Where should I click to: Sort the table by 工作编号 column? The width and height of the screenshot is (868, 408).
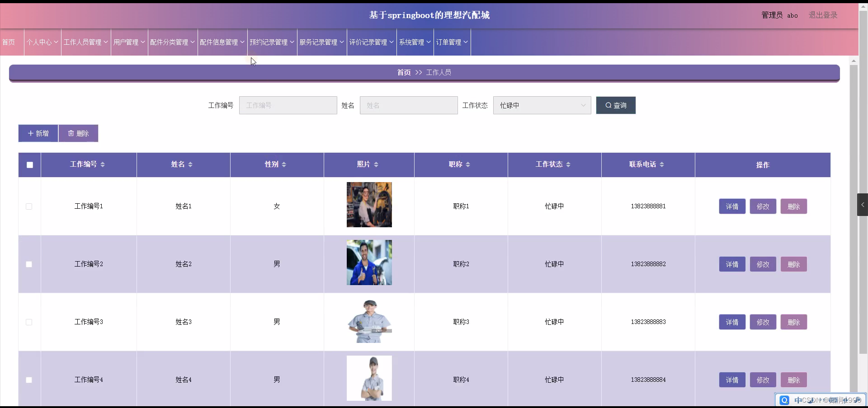(103, 164)
